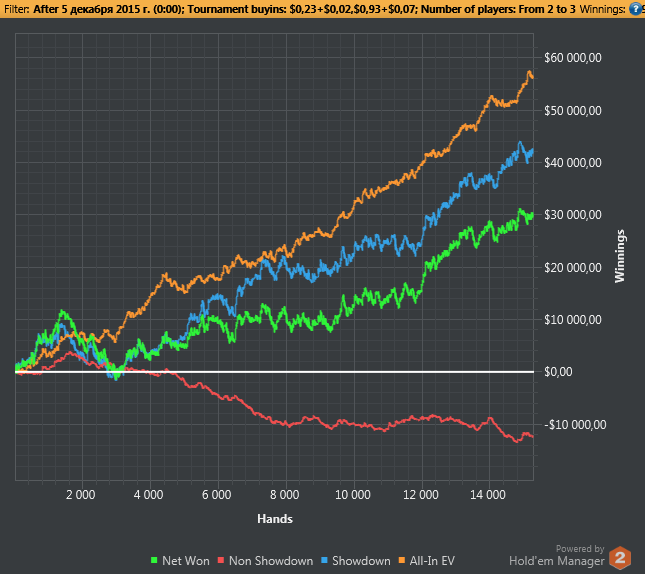Click the All-In EV legend label
This screenshot has width=645, height=574.
[x=432, y=560]
